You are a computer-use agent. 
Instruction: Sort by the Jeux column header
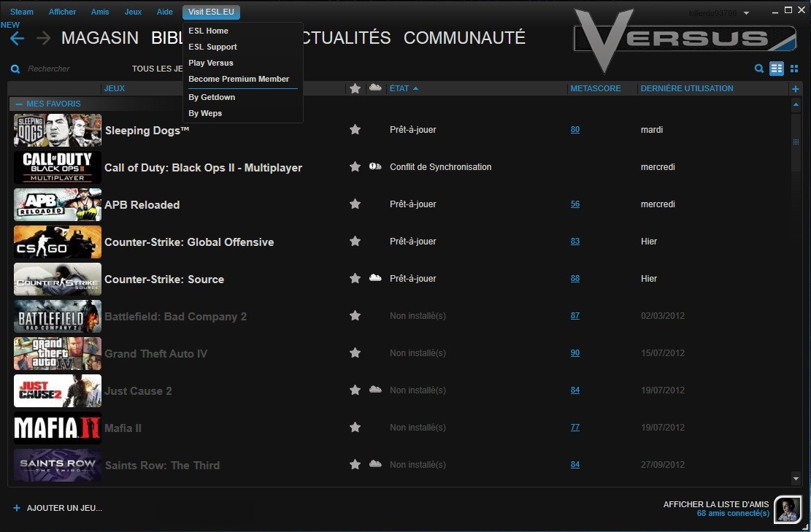(115, 88)
